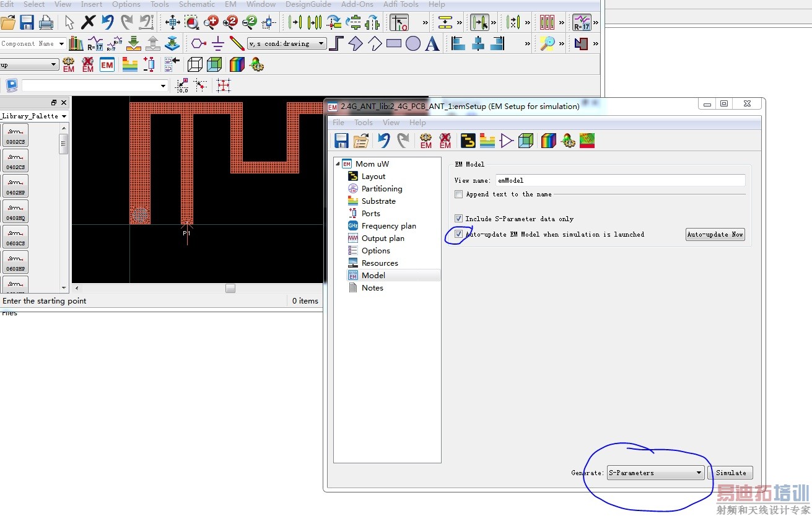This screenshot has width=812, height=516.
Task: Open the Generate S-Parameters dropdown
Action: tap(655, 473)
